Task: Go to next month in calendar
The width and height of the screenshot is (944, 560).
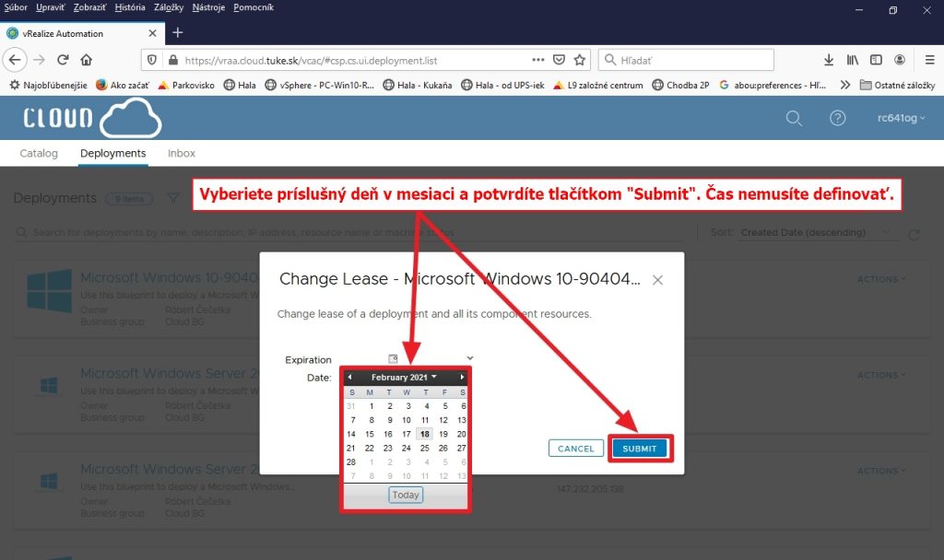Action: [x=462, y=377]
